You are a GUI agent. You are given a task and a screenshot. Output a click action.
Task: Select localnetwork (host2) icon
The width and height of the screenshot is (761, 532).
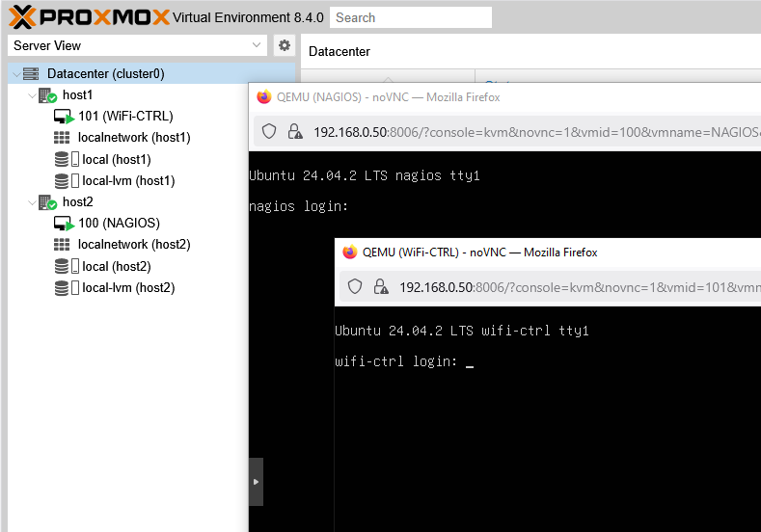click(63, 245)
